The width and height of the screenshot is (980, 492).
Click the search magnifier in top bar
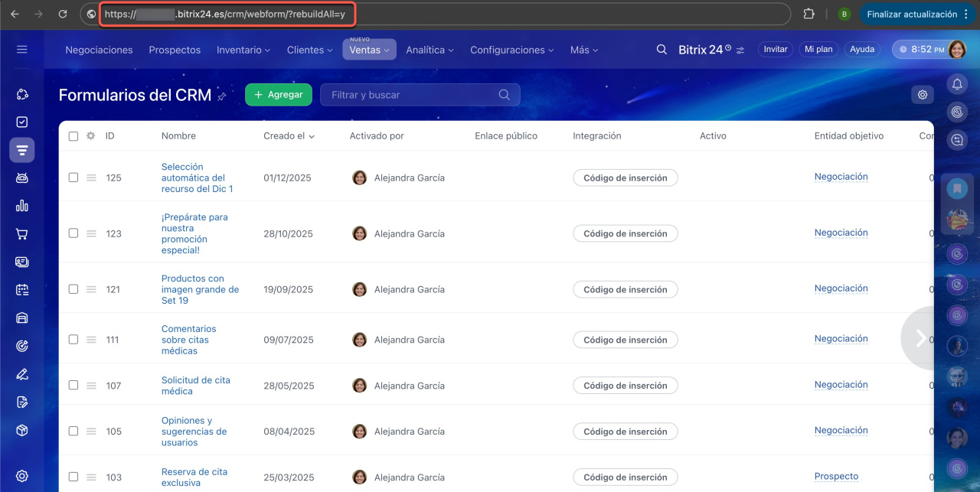click(661, 50)
